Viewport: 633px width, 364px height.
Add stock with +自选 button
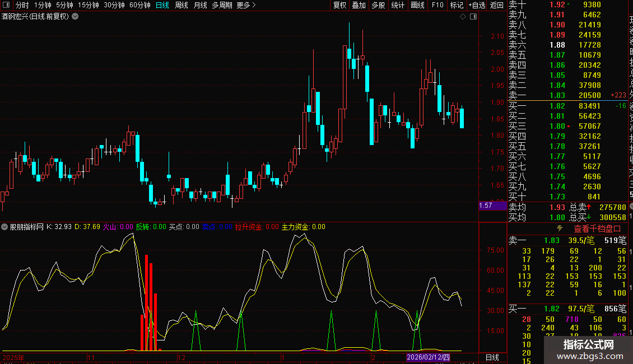477,5
